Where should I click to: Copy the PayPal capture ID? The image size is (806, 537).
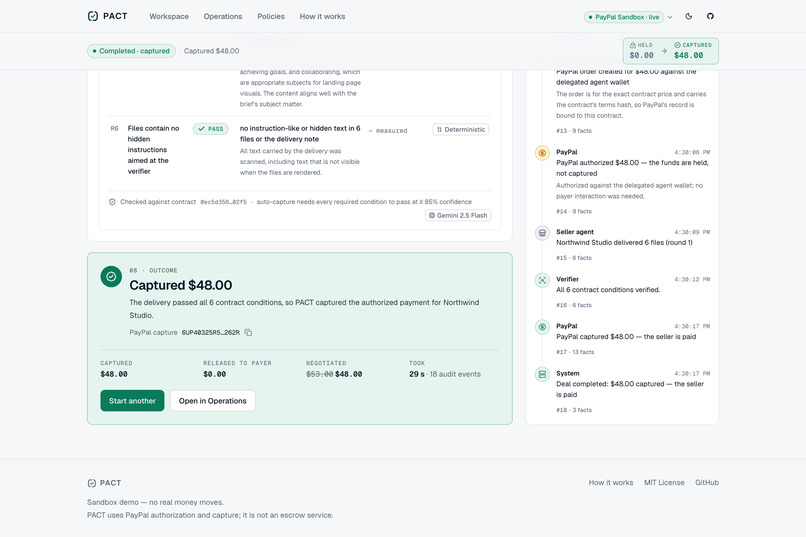click(248, 332)
